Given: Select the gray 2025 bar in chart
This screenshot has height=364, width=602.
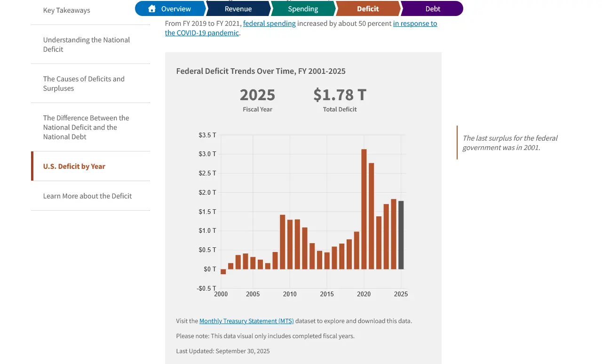Looking at the screenshot, I should coord(401,235).
